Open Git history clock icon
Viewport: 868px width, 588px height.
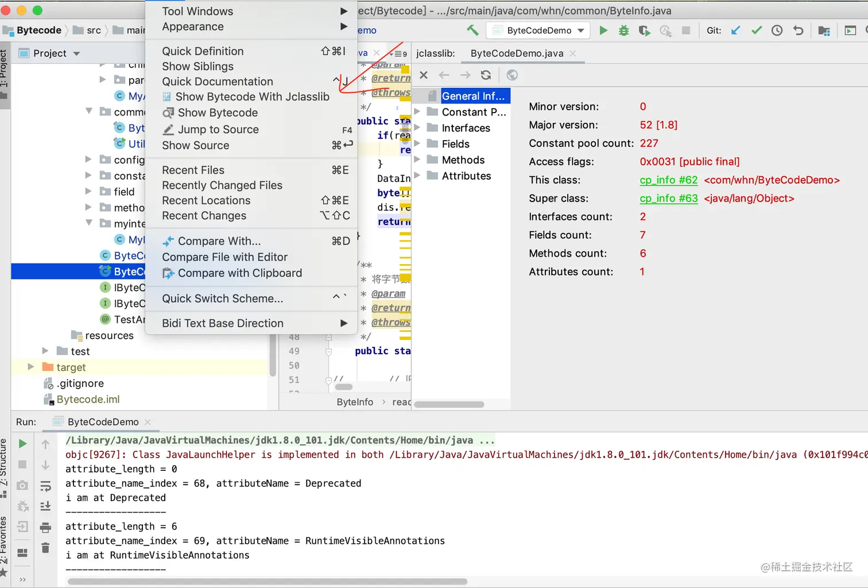pyautogui.click(x=777, y=30)
